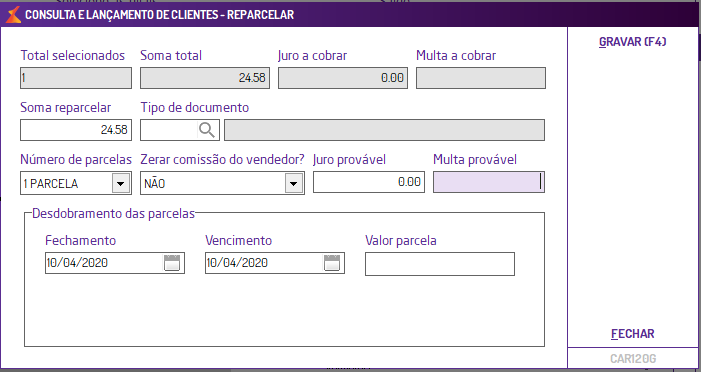Click the Valor parcela label
The height and width of the screenshot is (372, 701).
click(401, 241)
